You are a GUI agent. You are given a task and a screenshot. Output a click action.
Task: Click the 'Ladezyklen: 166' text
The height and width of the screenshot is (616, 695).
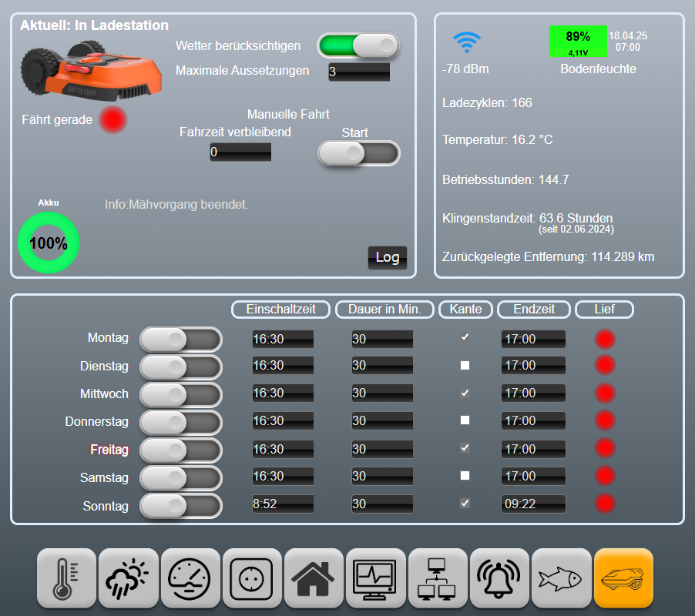tap(487, 102)
